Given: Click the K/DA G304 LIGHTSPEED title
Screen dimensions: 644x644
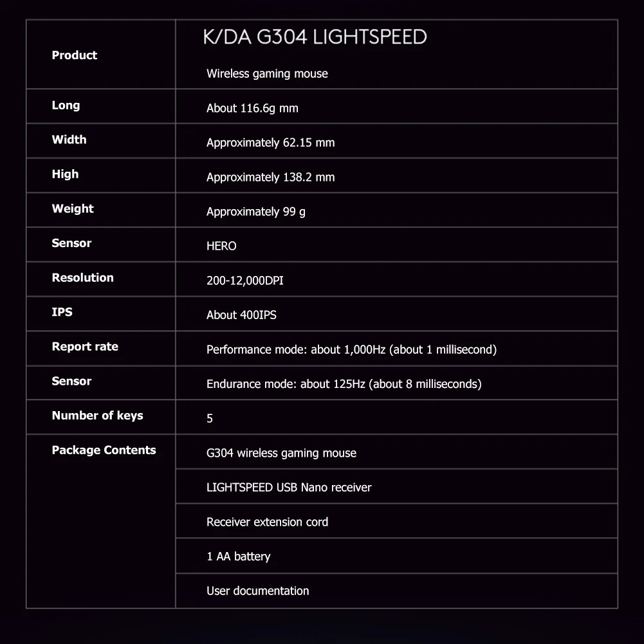Looking at the screenshot, I should 315,37.
